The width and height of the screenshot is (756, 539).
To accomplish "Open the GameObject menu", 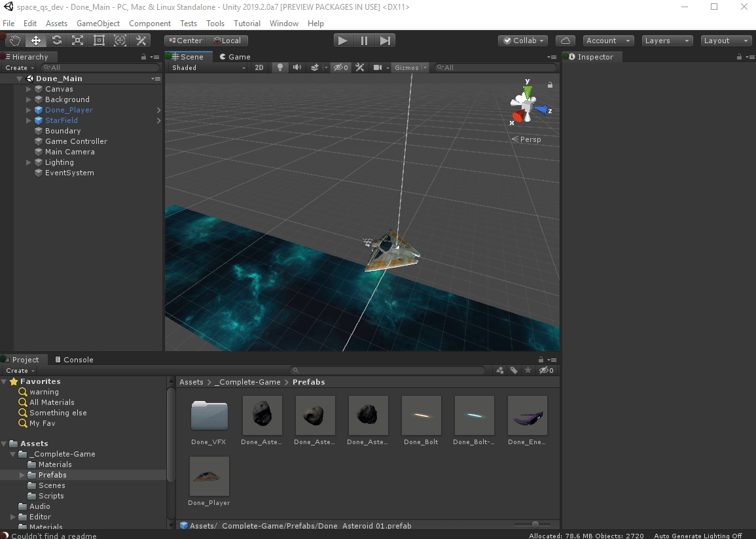I will 98,23.
